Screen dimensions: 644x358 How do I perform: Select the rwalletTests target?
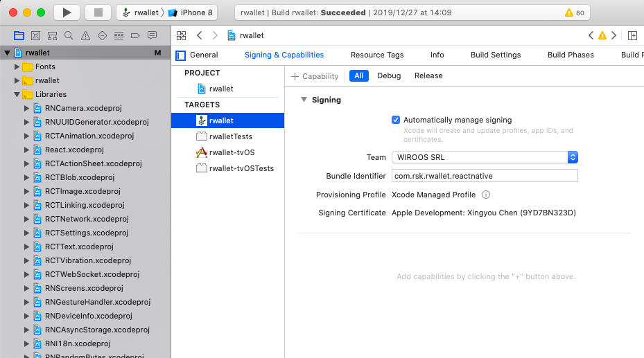[x=230, y=136]
